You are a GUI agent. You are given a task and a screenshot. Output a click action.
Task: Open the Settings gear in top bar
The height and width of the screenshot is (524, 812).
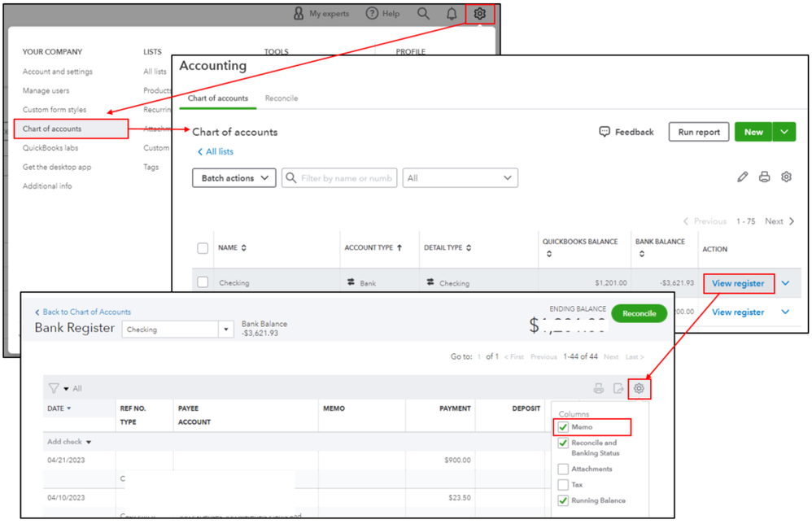click(x=479, y=14)
